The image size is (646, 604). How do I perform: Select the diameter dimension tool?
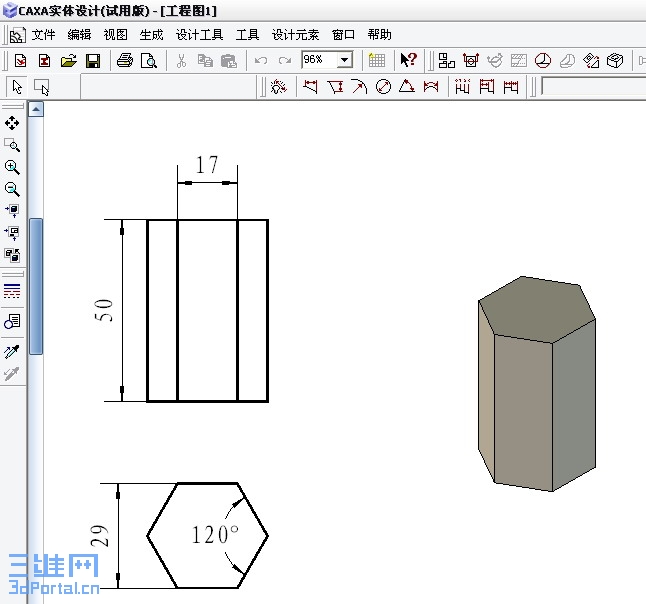tap(383, 87)
